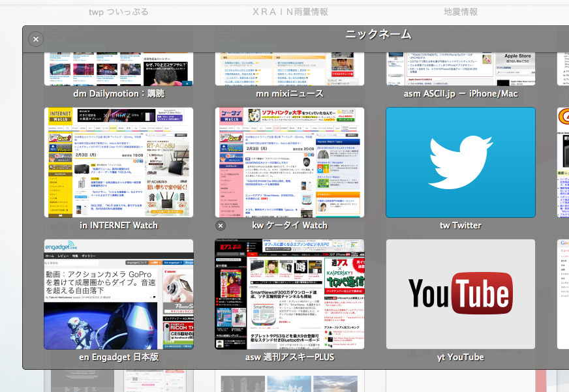This screenshot has width=569, height=392.
Task: Close the ニックネーム folder overlay
Action: pyautogui.click(x=36, y=39)
